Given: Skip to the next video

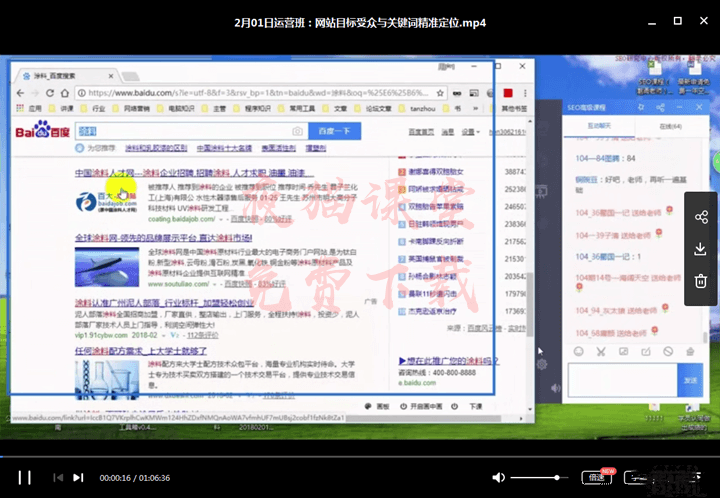Looking at the screenshot, I should pos(79,478).
